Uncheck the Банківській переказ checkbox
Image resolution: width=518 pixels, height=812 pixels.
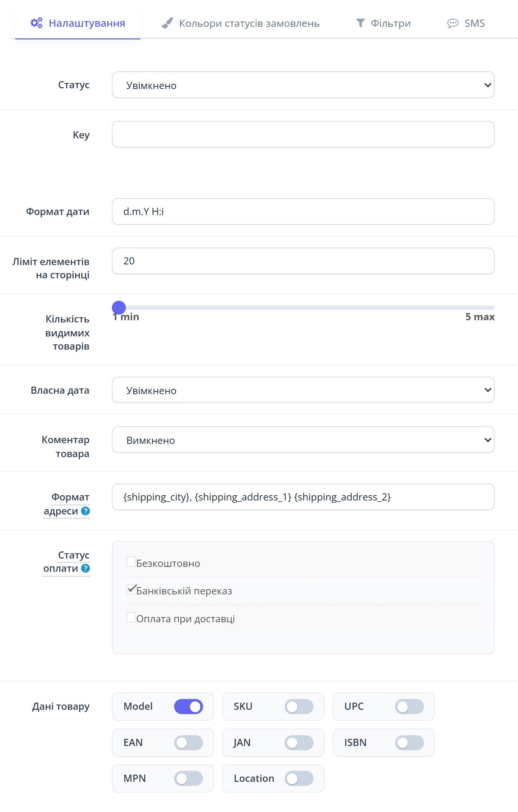pos(131,589)
